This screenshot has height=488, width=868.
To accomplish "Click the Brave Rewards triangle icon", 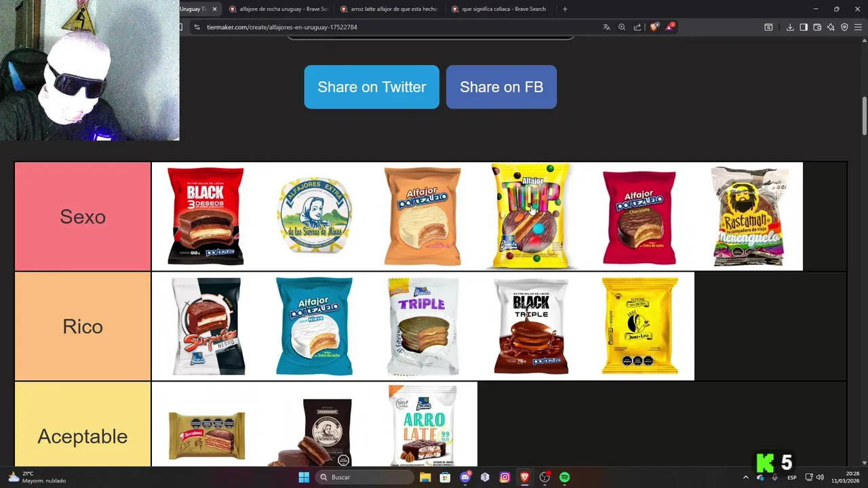I will point(670,27).
